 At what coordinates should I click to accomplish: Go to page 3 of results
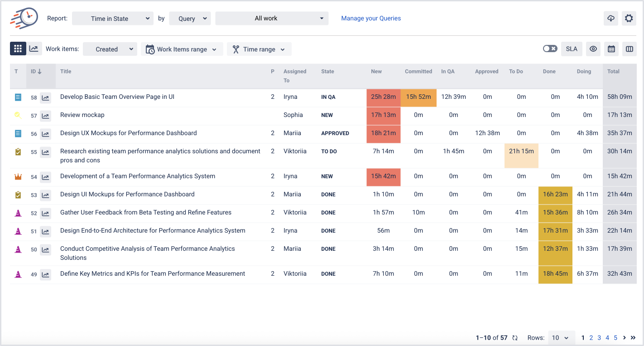[x=599, y=338]
